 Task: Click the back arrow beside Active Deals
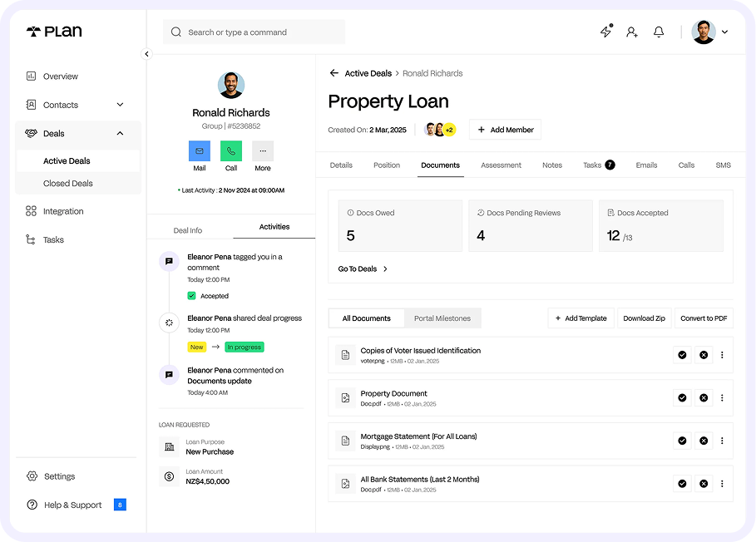pyautogui.click(x=334, y=73)
